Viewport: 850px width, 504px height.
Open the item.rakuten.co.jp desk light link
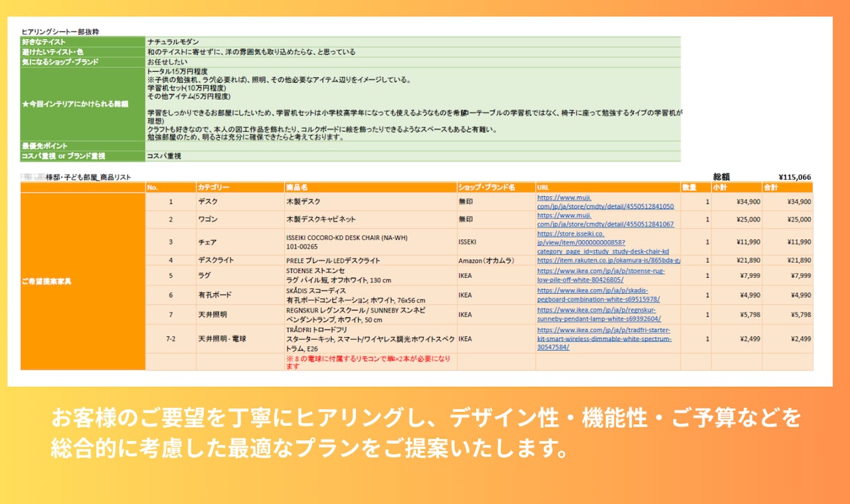tap(608, 260)
